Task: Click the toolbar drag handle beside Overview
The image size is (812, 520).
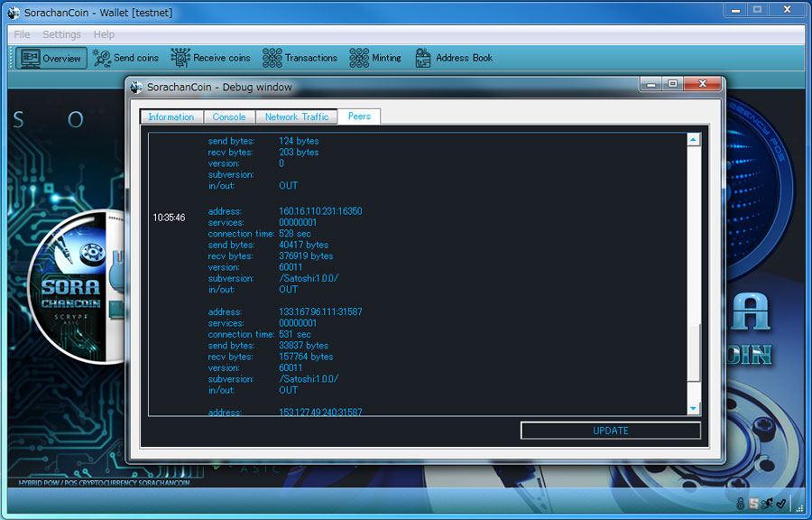Action: [x=11, y=58]
